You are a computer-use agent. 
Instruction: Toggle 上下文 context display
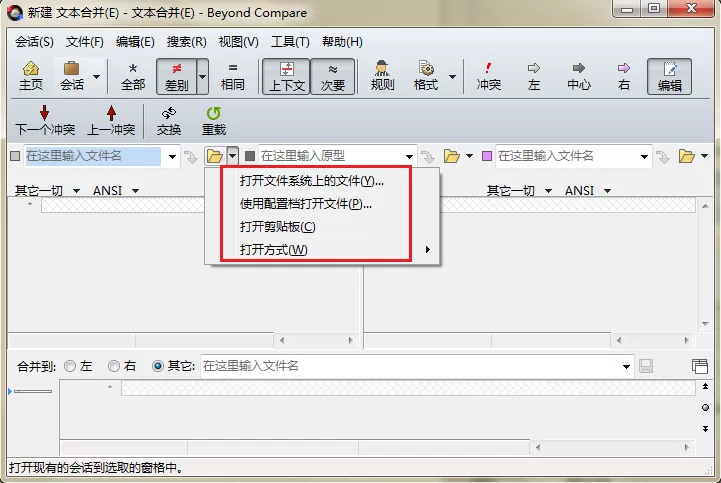click(x=286, y=76)
